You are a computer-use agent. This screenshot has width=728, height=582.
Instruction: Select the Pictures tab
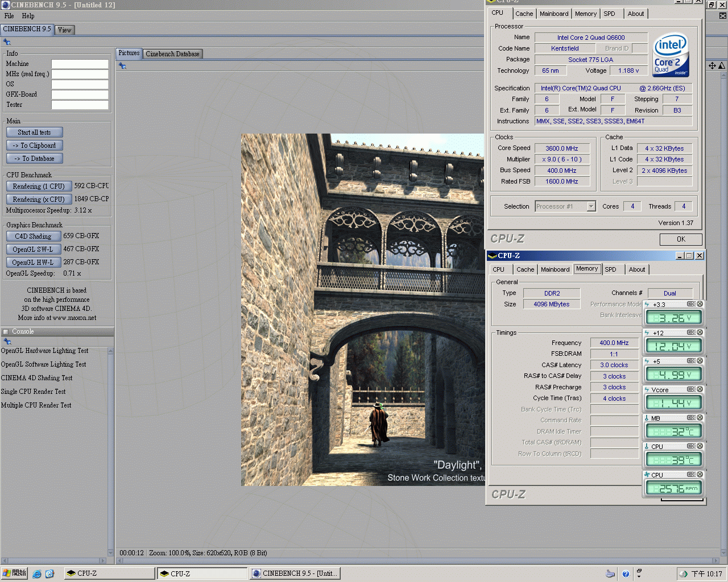[129, 53]
